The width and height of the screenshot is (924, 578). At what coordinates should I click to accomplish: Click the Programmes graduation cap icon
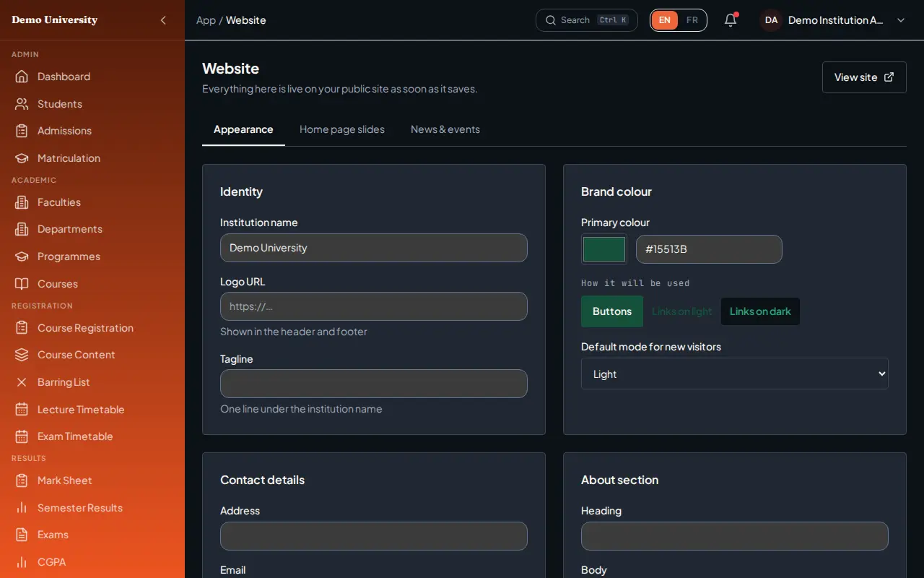click(x=22, y=256)
